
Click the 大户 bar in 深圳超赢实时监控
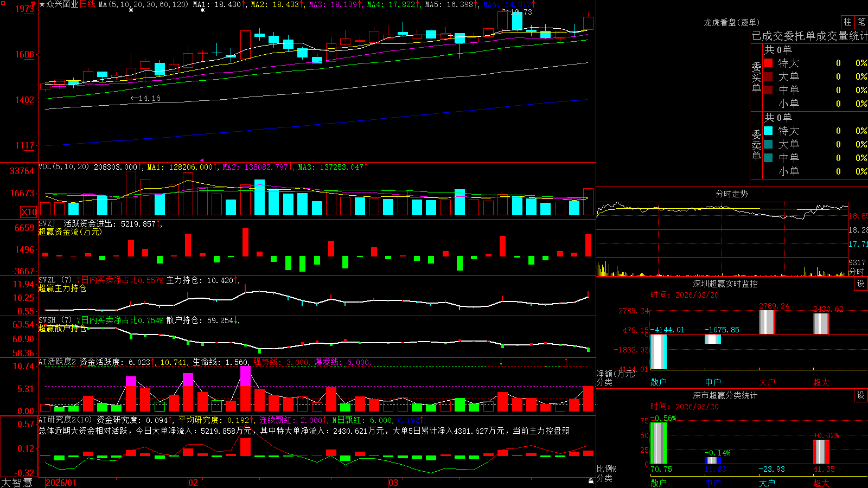767,322
